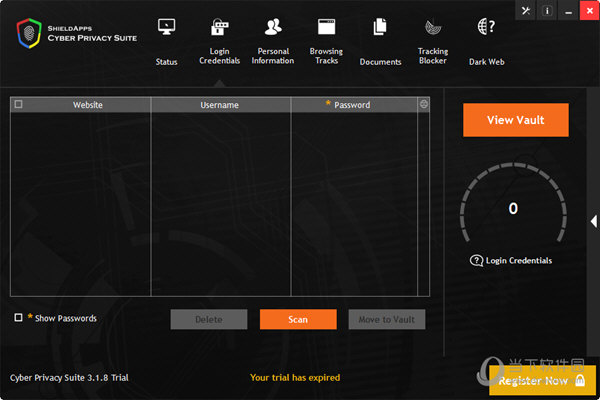Click the ShieldApps shield logo
This screenshot has height=400, width=600.
29,33
